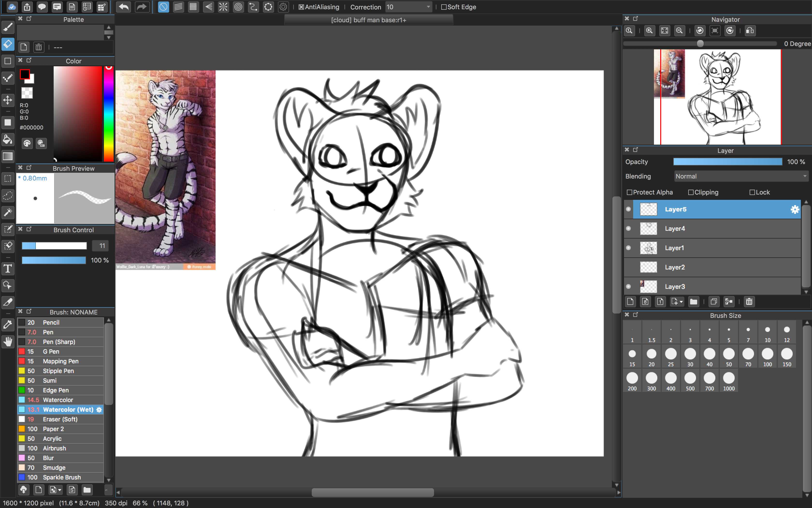Adjust layer Opacity slider
Image resolution: width=812 pixels, height=508 pixels.
(727, 162)
